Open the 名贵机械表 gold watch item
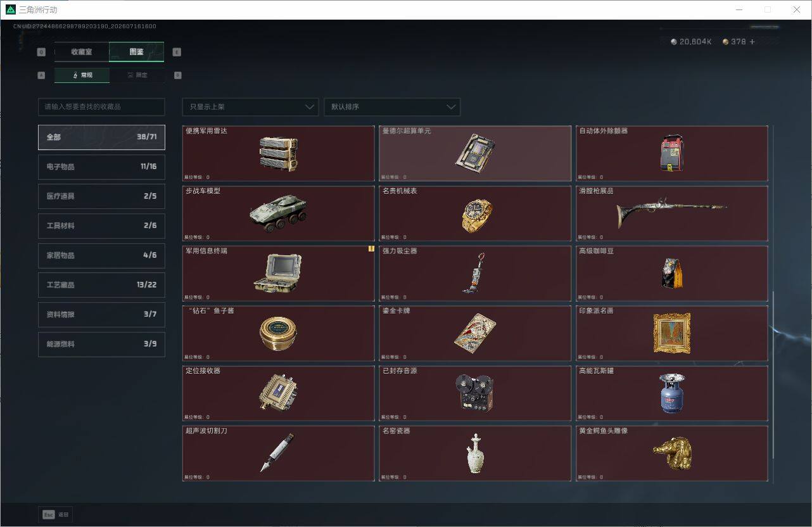812x527 pixels. [475, 213]
